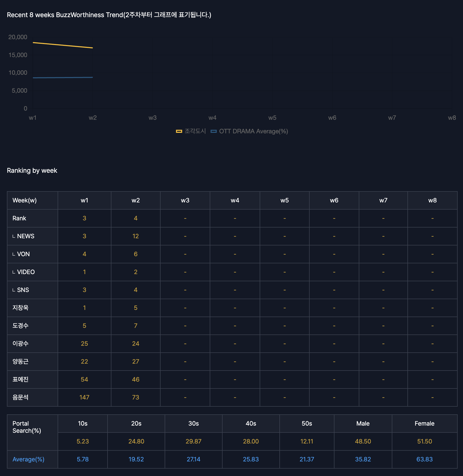The image size is (463, 476).
Task: Toggle the OTT DRAMA Average(%) legend label
Action: pos(253,131)
